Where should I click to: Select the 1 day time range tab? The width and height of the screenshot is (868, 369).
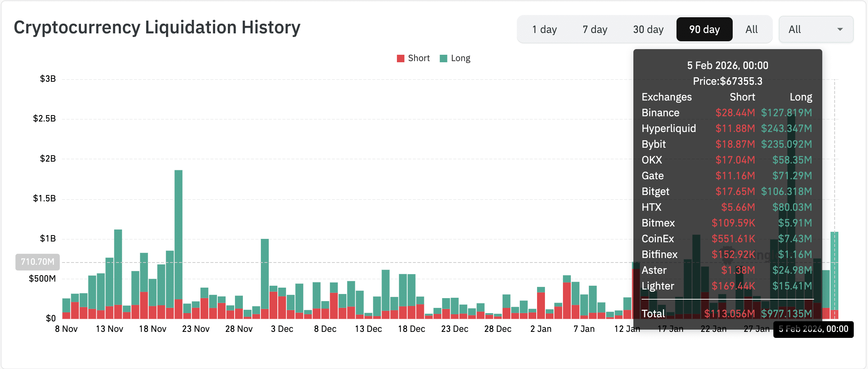coord(544,29)
